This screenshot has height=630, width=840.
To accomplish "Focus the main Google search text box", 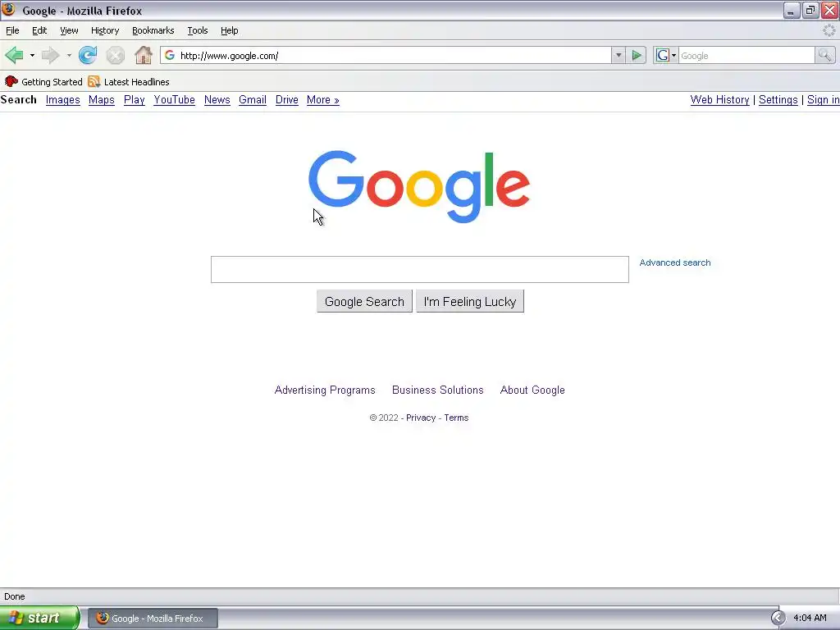I will [419, 269].
